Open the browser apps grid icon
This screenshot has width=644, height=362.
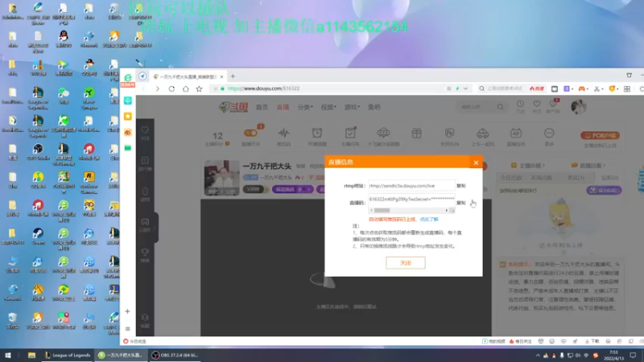click(x=627, y=88)
